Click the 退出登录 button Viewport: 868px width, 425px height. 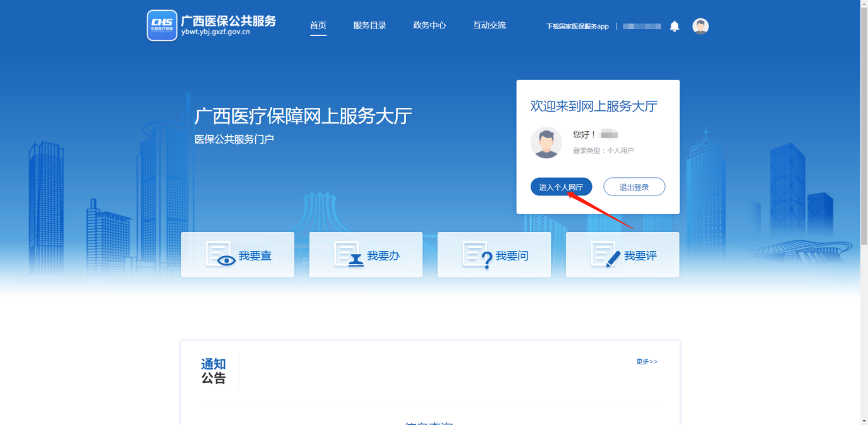click(634, 187)
